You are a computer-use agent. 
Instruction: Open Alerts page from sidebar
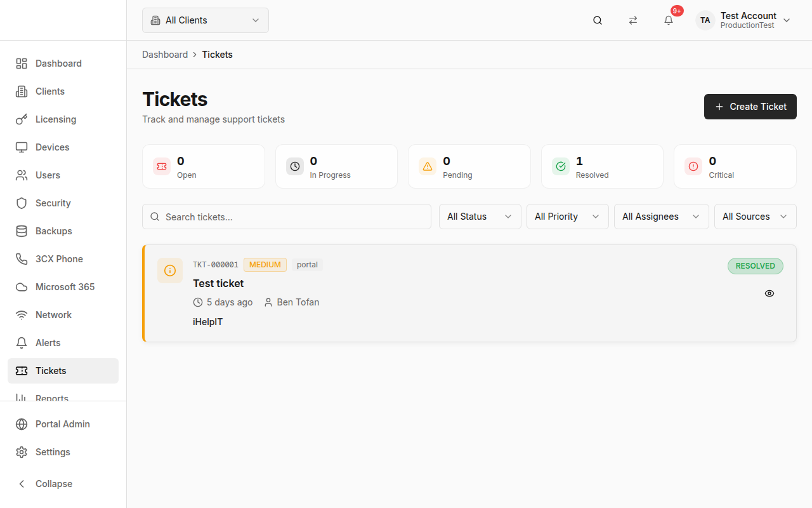pyautogui.click(x=63, y=343)
